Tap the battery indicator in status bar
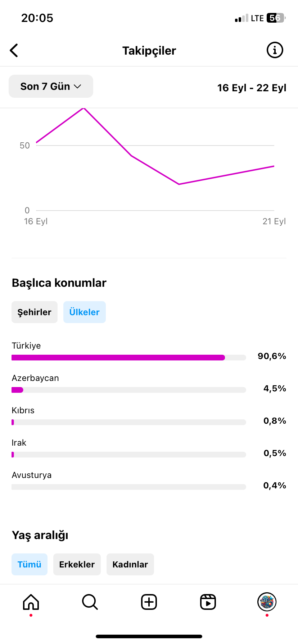 (x=276, y=18)
